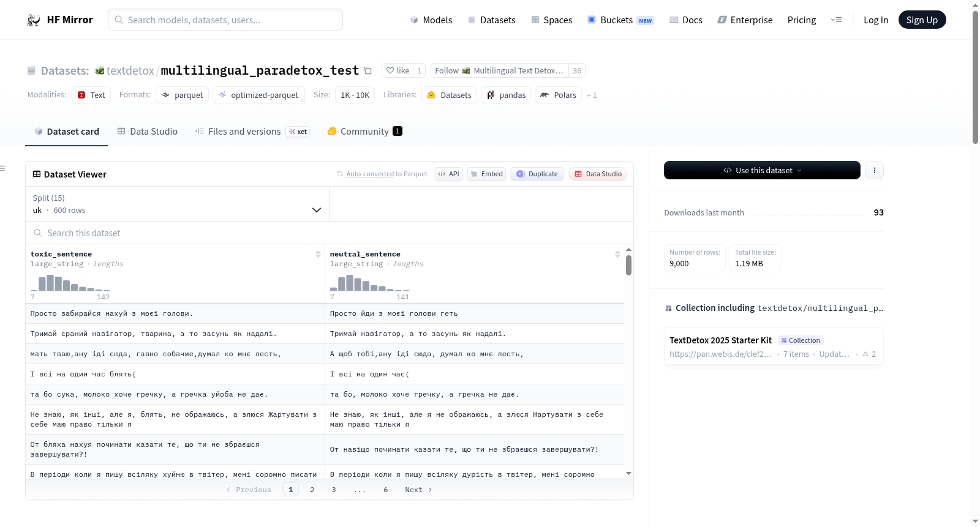Show the additional libraries +1
This screenshot has width=980, height=527.
click(592, 95)
